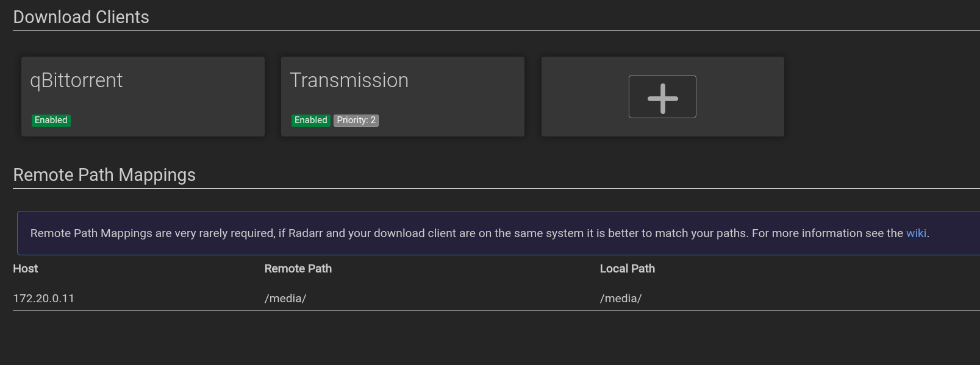Select the 172.20.0.11 host entry
This screenshot has width=980, height=365.
(43, 299)
